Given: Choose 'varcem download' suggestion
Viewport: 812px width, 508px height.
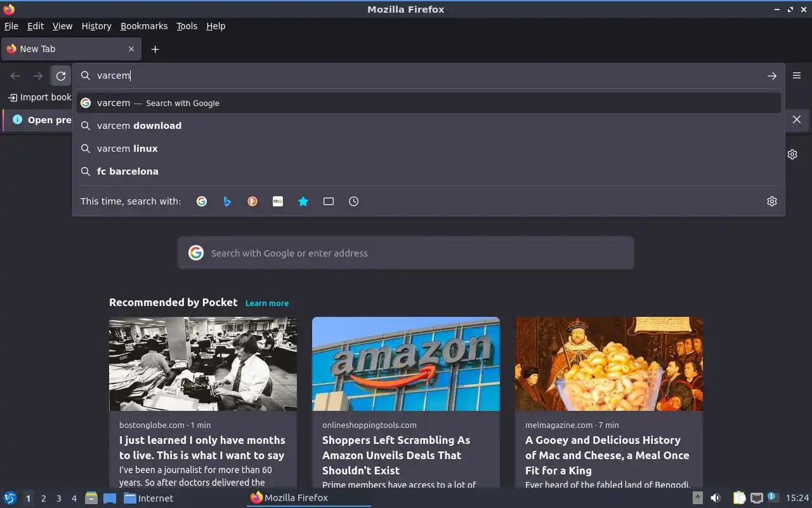Looking at the screenshot, I should tap(429, 126).
